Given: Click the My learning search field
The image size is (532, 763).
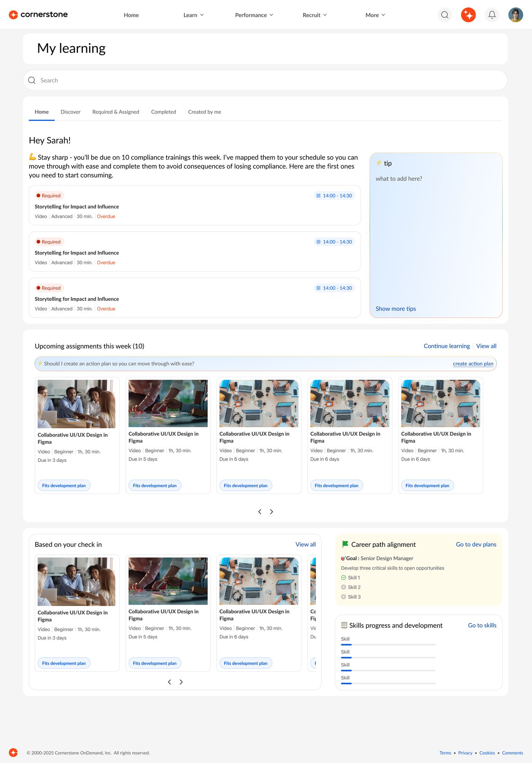Looking at the screenshot, I should tap(265, 80).
